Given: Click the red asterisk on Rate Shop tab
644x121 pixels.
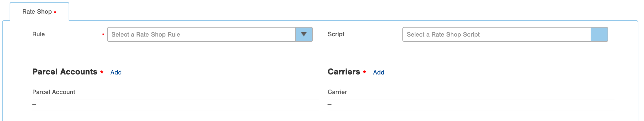Looking at the screenshot, I should tap(55, 12).
